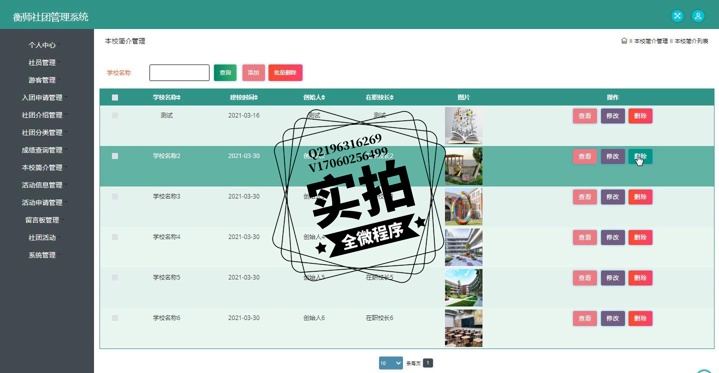Viewport: 719px width, 373px height.
Task: Open the user profile icon in header
Action: tap(698, 16)
